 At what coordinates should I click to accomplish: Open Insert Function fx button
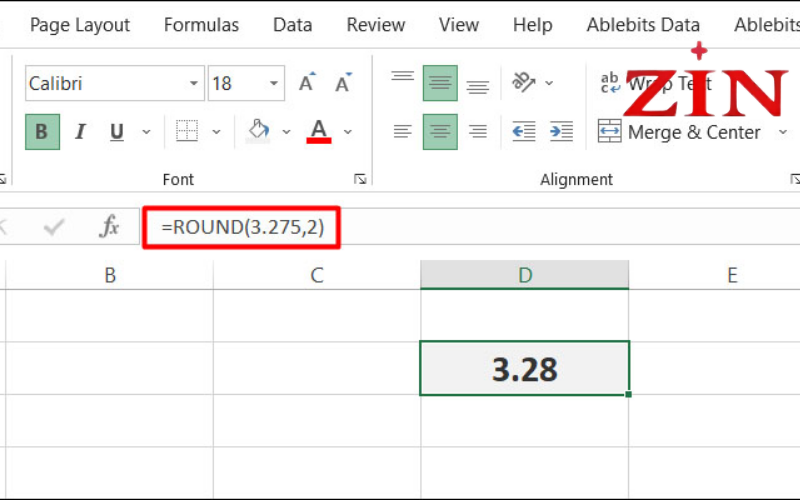coord(109,226)
